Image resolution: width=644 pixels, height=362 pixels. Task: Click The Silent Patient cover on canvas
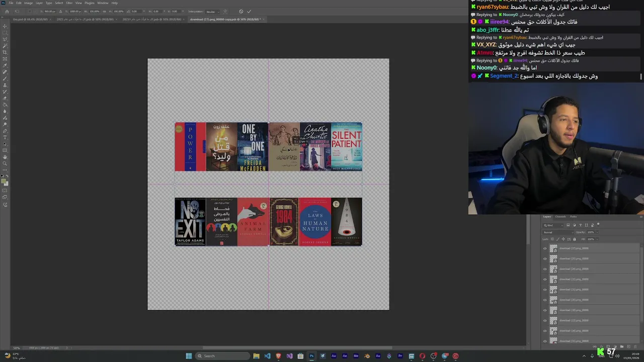coord(346,146)
